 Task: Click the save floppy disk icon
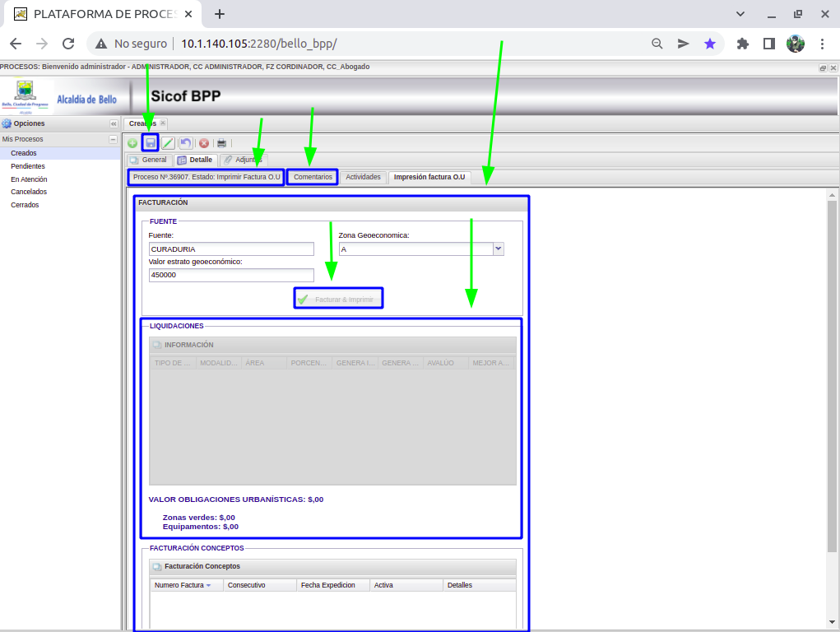tap(151, 143)
